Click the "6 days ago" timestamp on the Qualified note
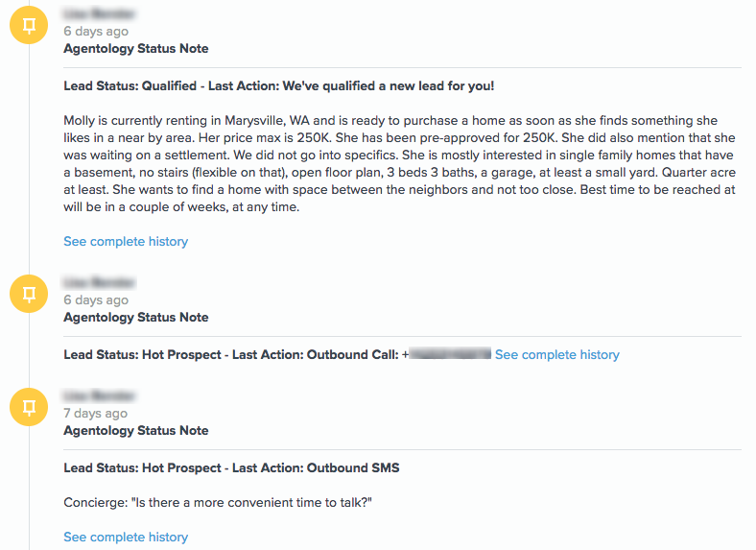 pyautogui.click(x=95, y=32)
